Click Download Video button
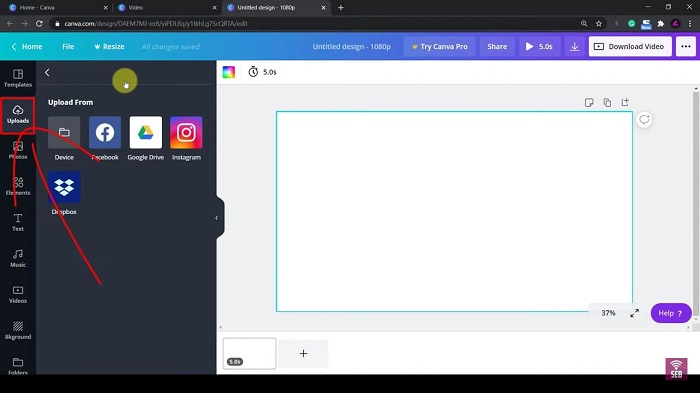This screenshot has height=393, width=700. click(630, 46)
